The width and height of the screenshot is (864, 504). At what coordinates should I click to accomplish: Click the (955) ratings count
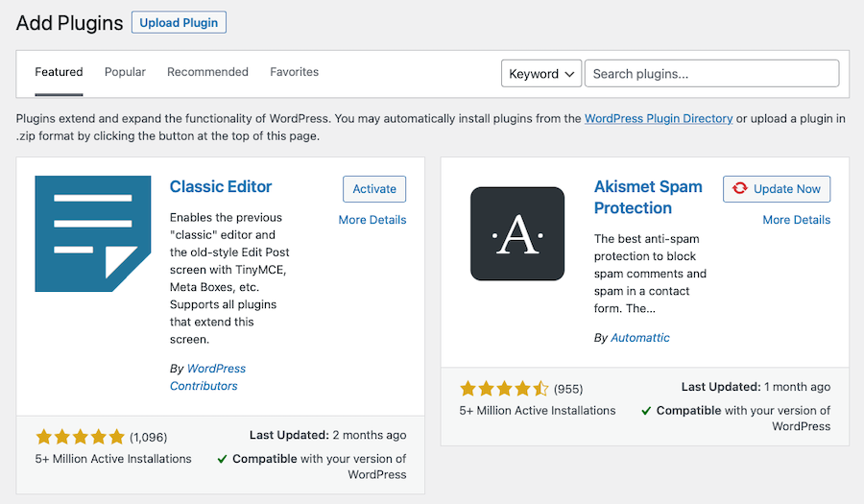568,390
